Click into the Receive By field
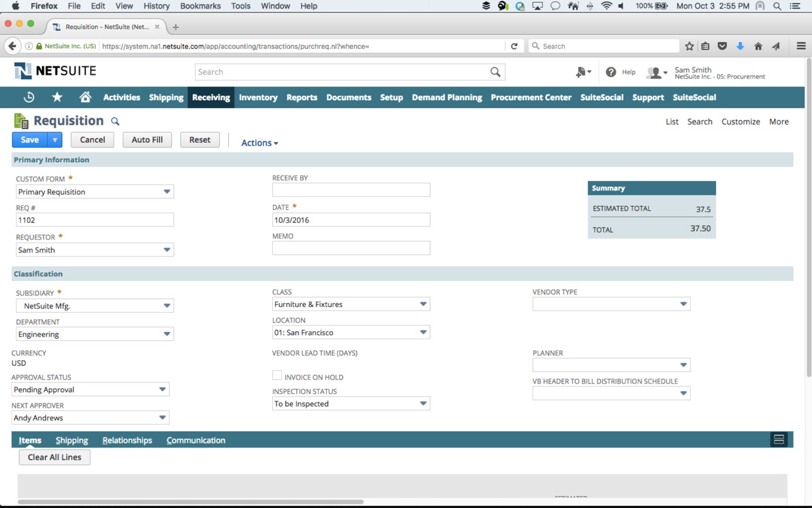The height and width of the screenshot is (508, 812). tap(351, 189)
